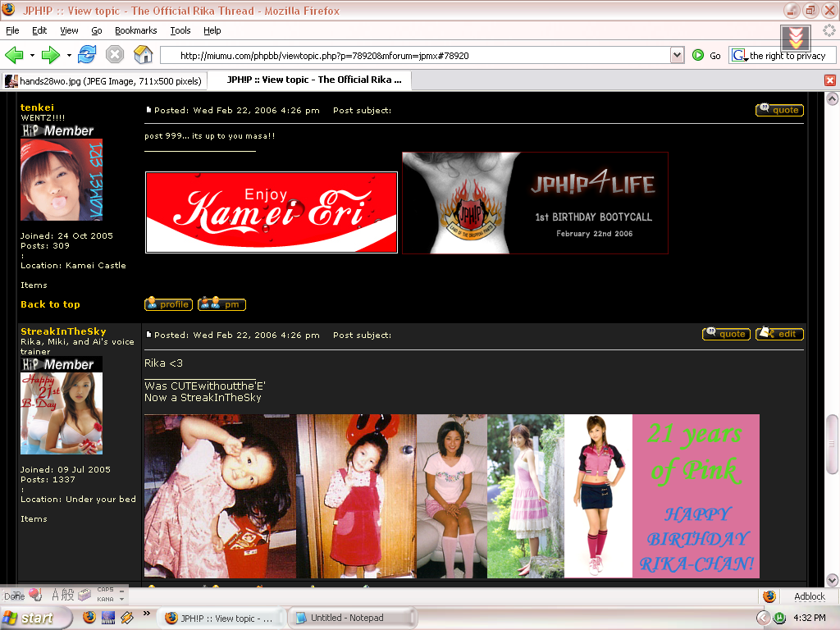The height and width of the screenshot is (630, 840).
Task: Open the View menu
Action: coord(69,30)
